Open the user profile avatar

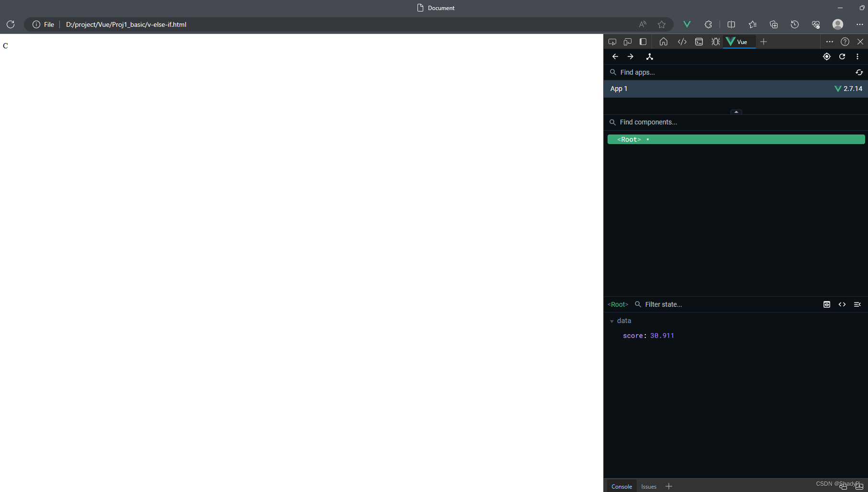coord(838,24)
